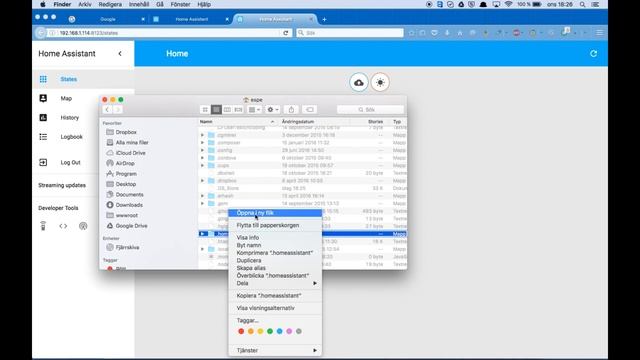This screenshot has height=360, width=640.
Task: Go forward in the Finder window
Action: [x=118, y=109]
